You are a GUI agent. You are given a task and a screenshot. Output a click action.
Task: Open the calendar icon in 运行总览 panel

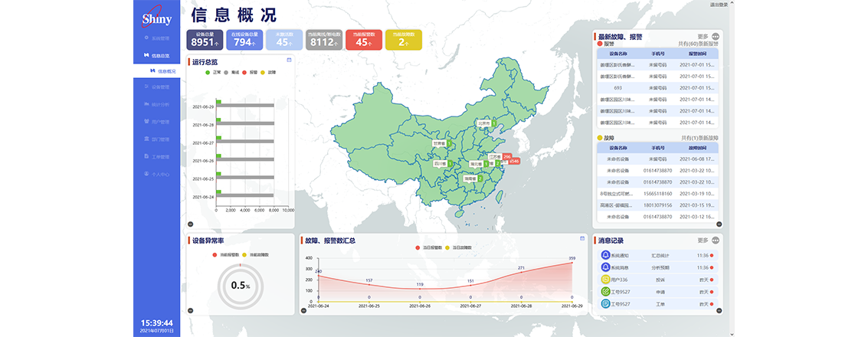tap(289, 60)
